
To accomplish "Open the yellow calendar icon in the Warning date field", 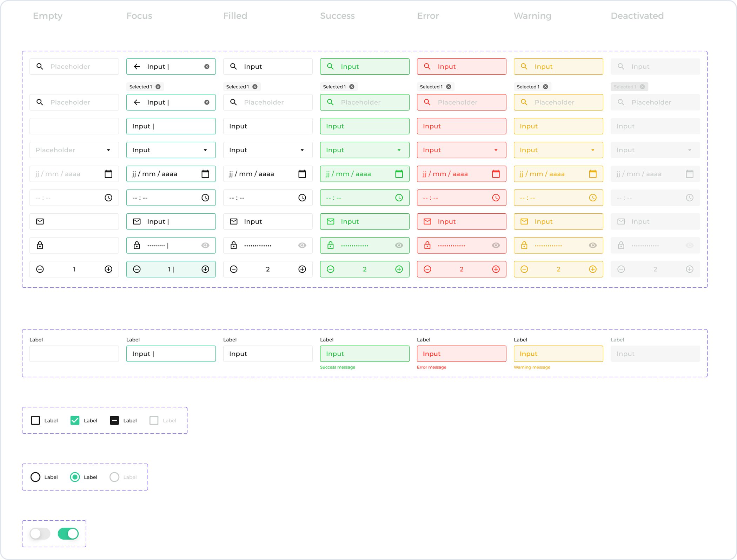I will tap(593, 174).
